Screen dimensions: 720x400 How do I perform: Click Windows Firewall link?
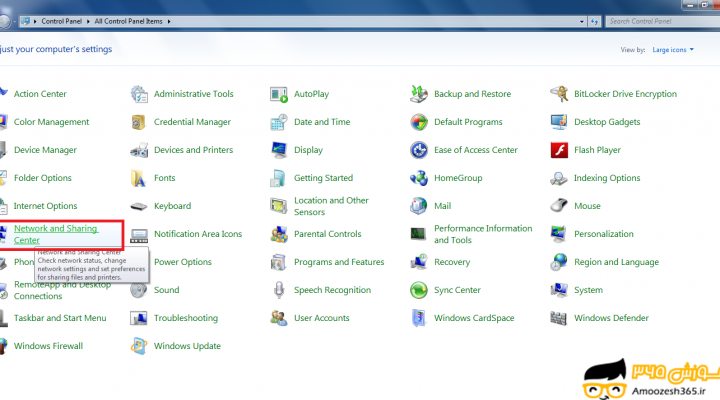click(48, 346)
